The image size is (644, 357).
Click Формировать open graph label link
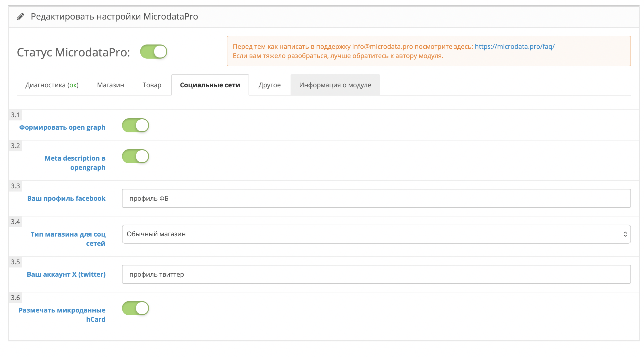(x=62, y=127)
